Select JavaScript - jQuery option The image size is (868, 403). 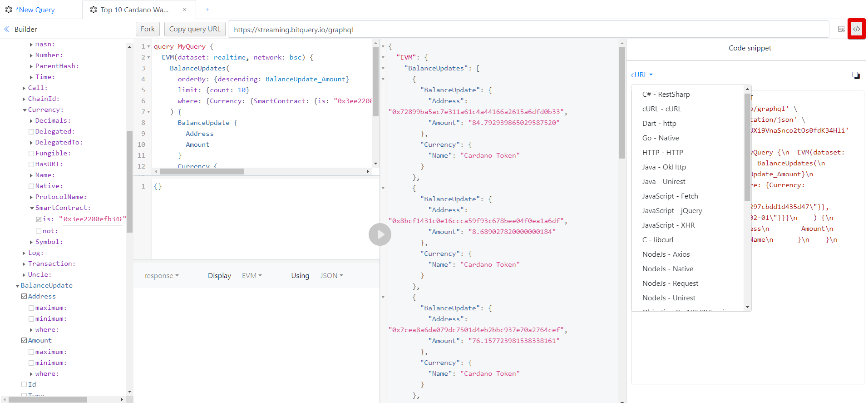click(x=672, y=211)
